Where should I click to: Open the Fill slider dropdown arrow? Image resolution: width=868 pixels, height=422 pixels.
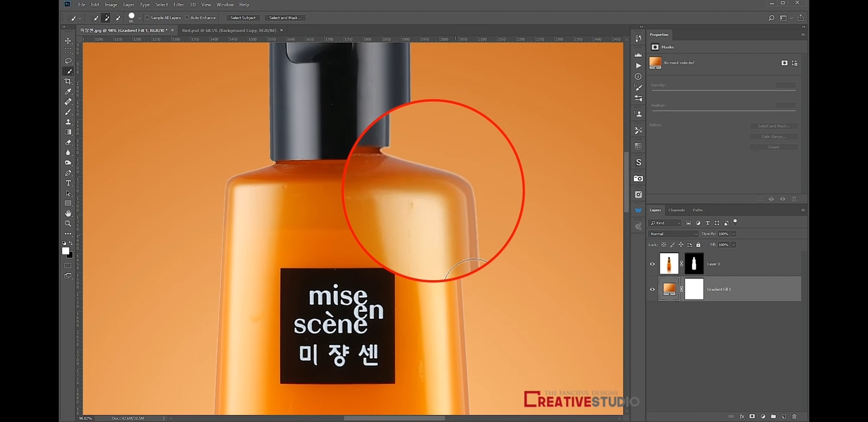coord(733,244)
